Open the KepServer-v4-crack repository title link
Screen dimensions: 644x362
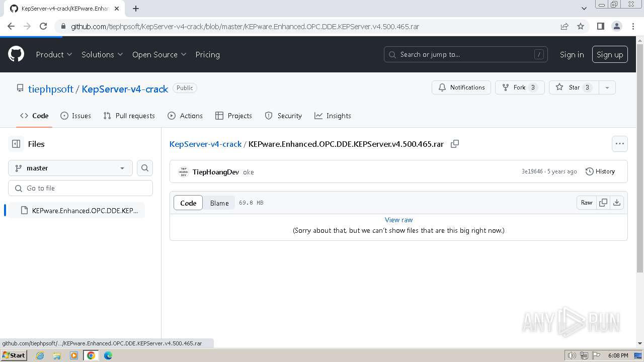click(125, 89)
